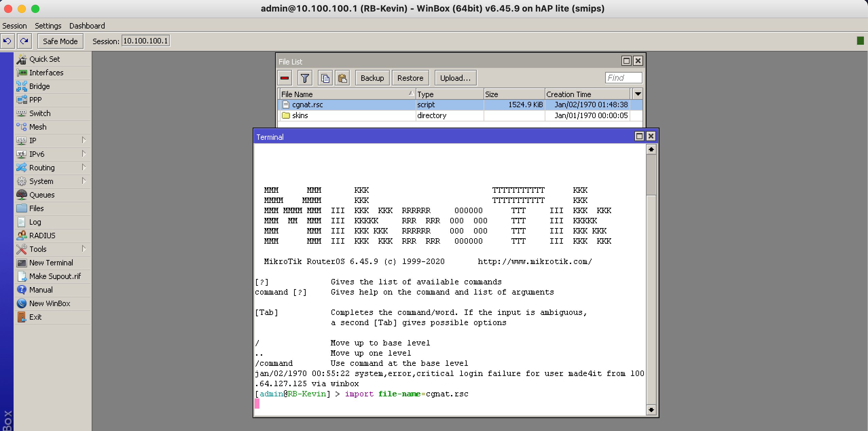Click the Undo arrow icon in toolbar
Viewport: 868px width, 431px height.
point(7,41)
